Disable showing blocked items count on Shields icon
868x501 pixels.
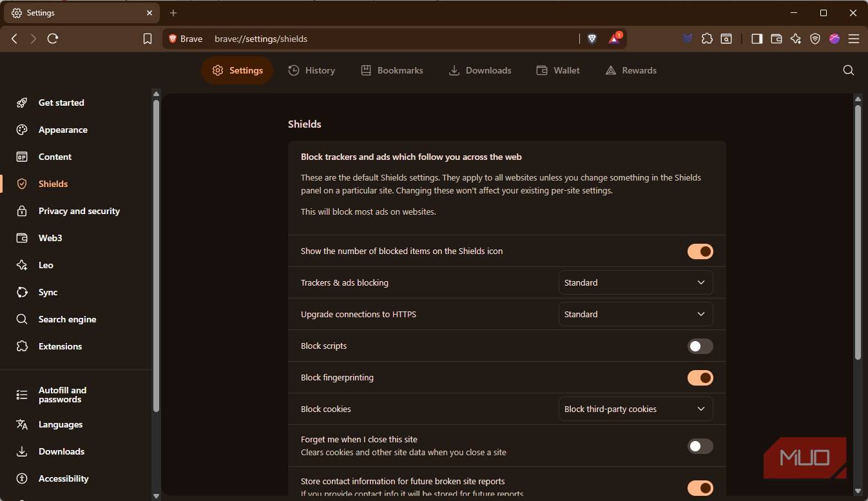(700, 251)
